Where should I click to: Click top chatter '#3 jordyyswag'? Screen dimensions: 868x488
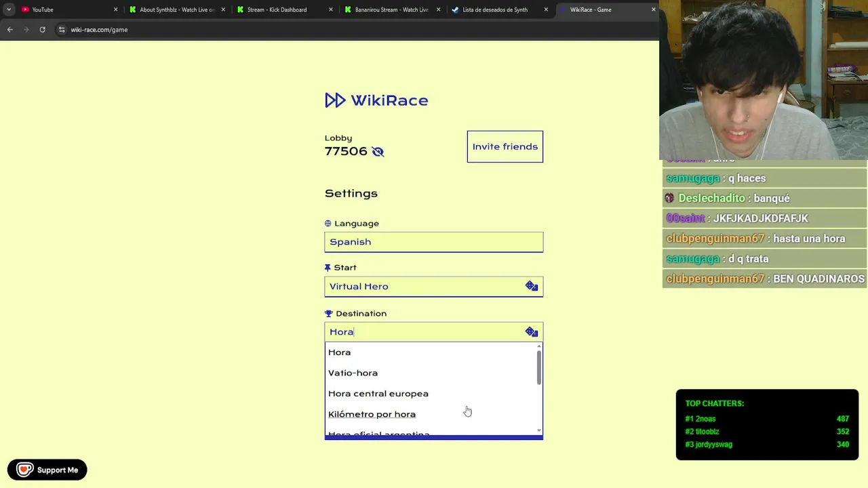[x=709, y=445]
